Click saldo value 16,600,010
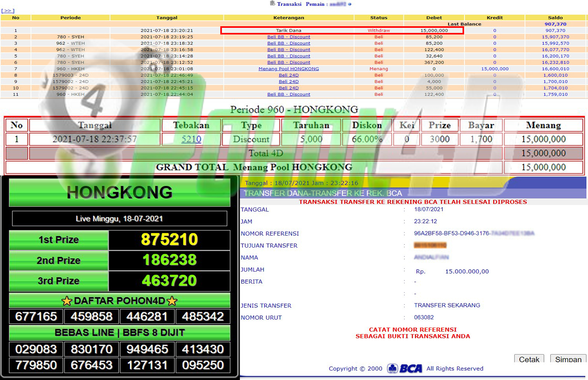This screenshot has height=380, width=588. click(555, 69)
